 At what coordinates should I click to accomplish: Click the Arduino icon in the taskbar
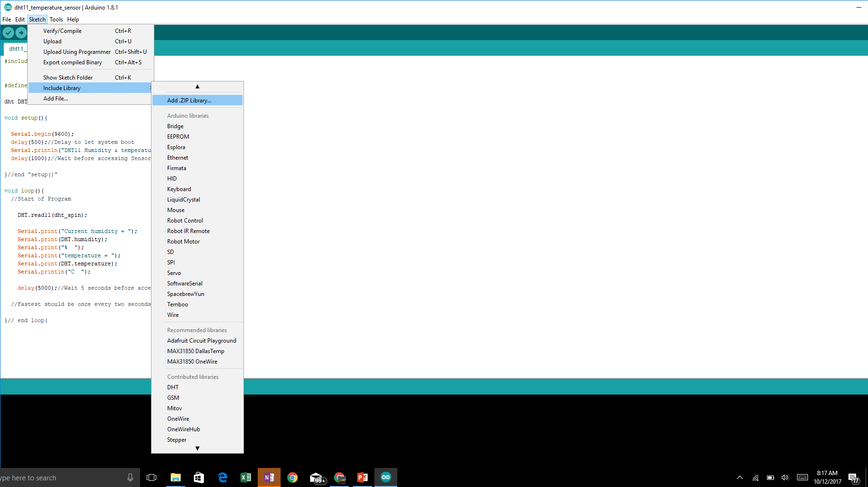(386, 477)
